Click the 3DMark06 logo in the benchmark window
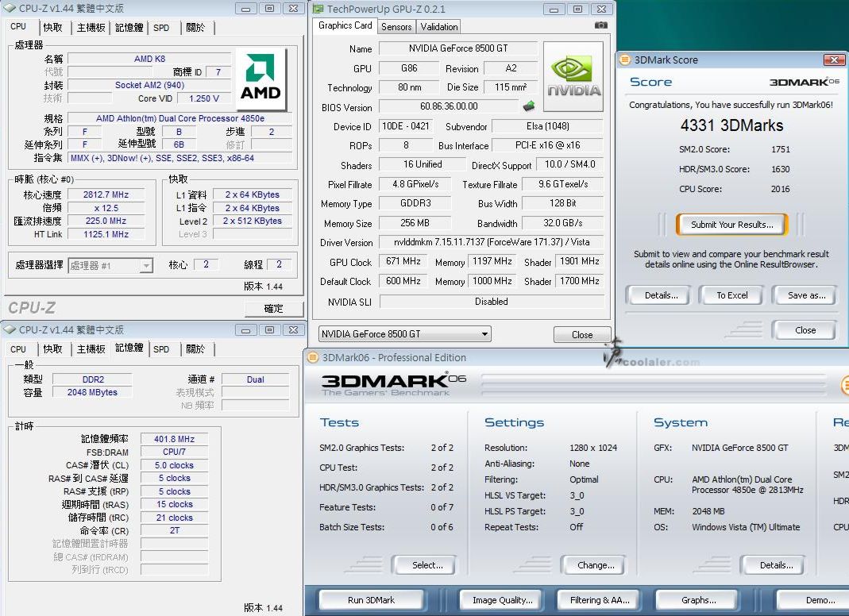Screen dimensions: 849x616 pos(394,383)
